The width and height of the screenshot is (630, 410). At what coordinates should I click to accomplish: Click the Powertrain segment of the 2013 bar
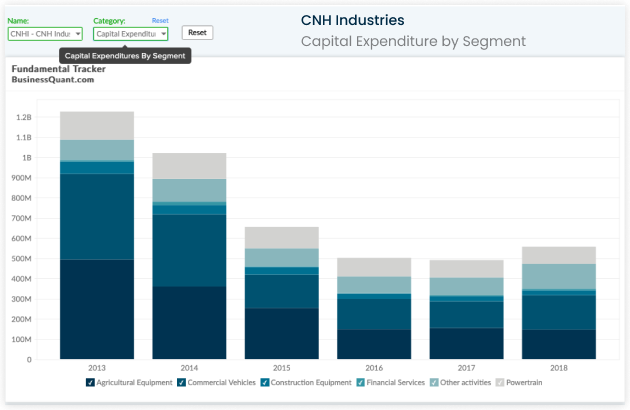97,126
